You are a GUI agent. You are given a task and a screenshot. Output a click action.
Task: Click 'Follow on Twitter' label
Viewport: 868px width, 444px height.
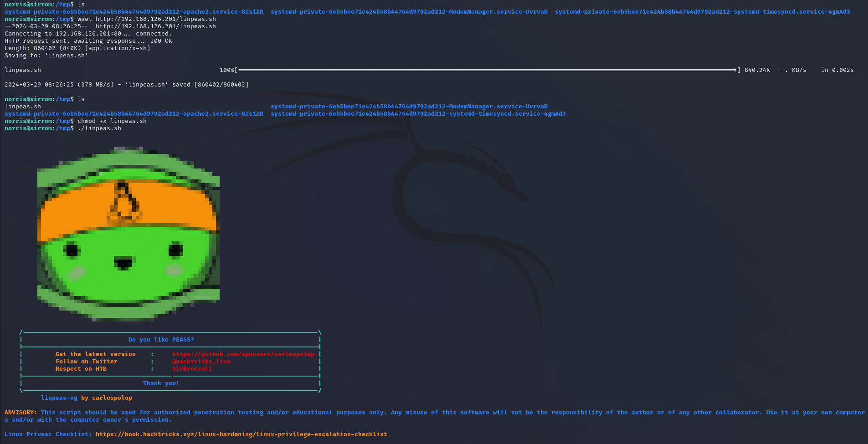(87, 362)
